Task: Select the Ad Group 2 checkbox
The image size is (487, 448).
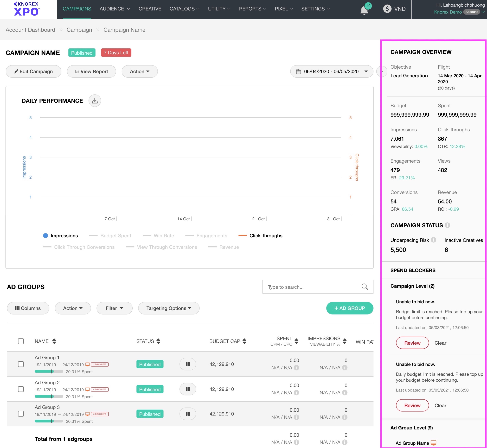Action: click(21, 389)
